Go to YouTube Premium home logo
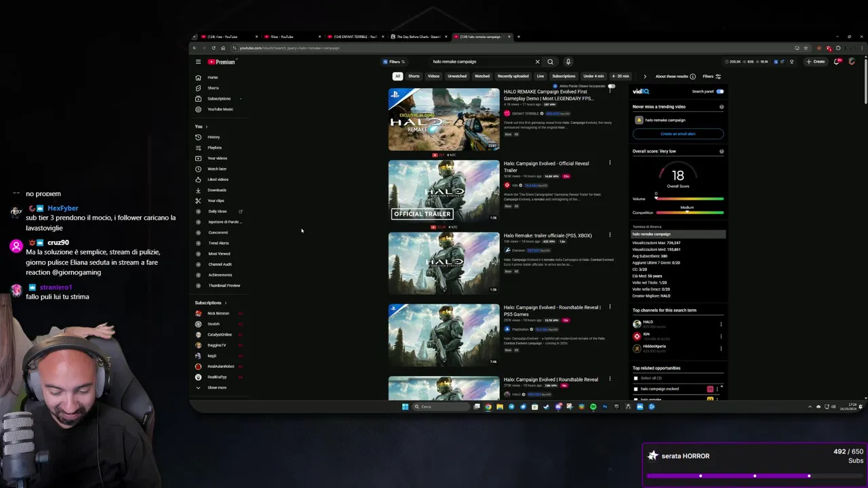 (x=221, y=62)
